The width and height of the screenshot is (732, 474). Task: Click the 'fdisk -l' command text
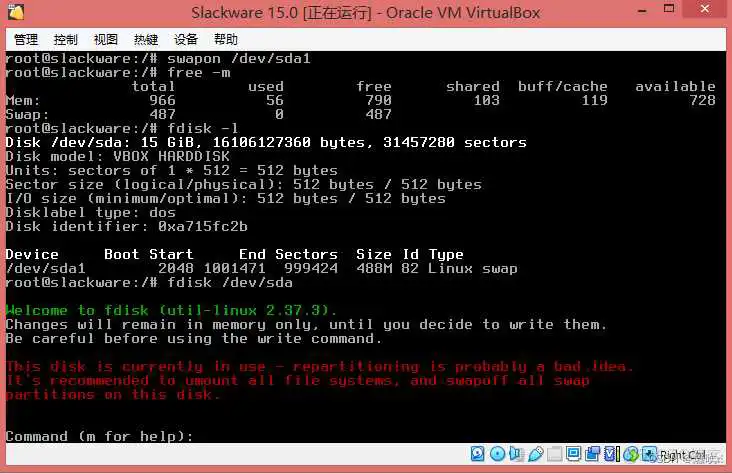[203, 128]
